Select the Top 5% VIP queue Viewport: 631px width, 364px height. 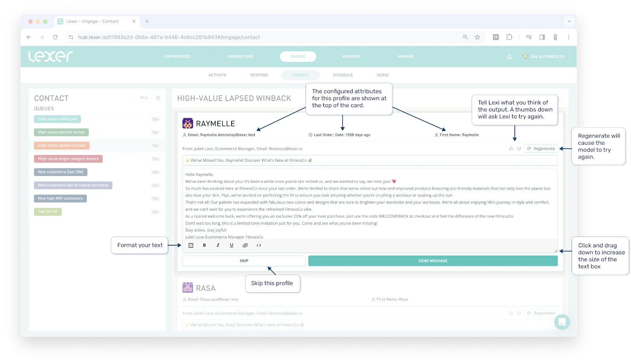point(48,212)
